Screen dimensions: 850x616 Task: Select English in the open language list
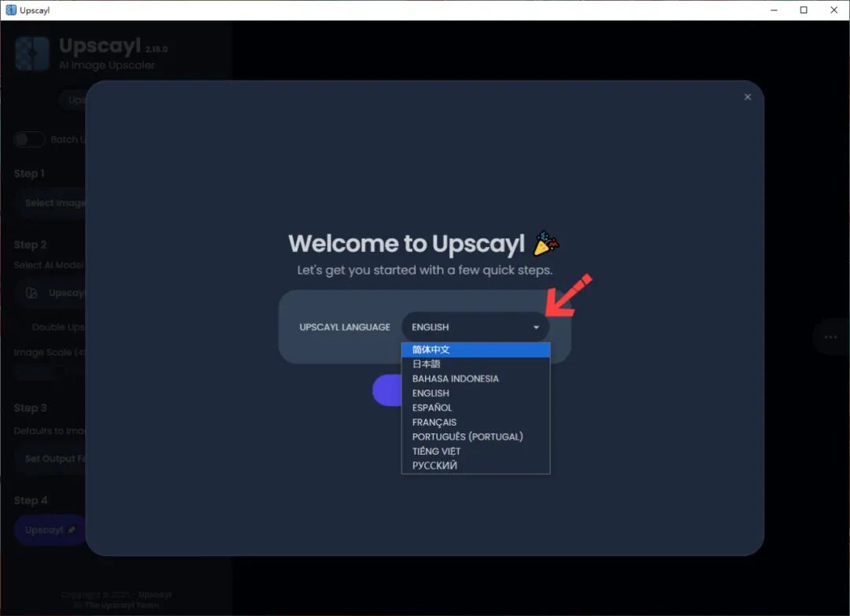click(x=475, y=393)
